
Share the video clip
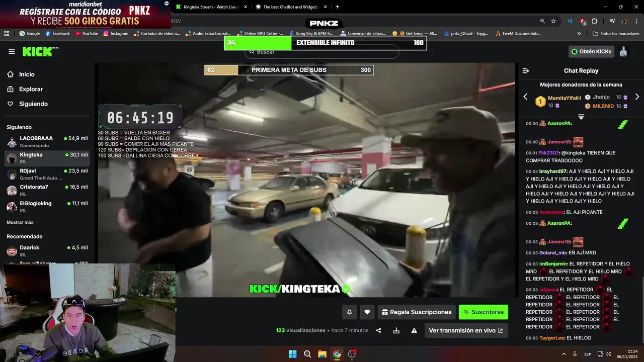click(x=379, y=330)
